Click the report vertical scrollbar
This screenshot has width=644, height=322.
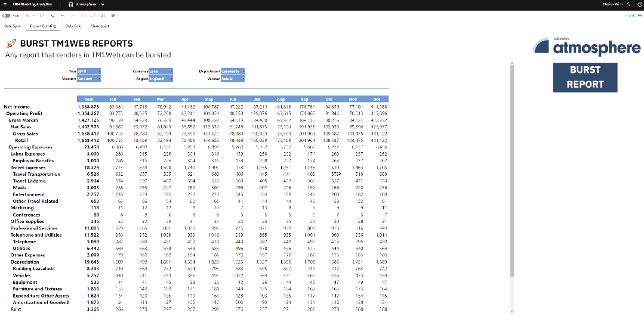[x=511, y=170]
